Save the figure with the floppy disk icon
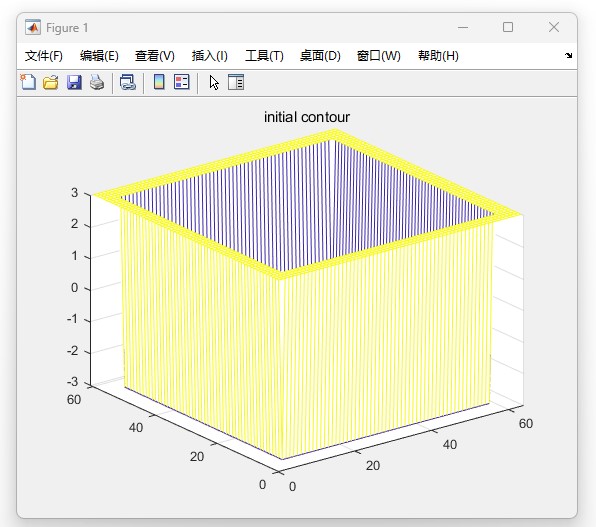The height and width of the screenshot is (527, 596). tap(74, 82)
